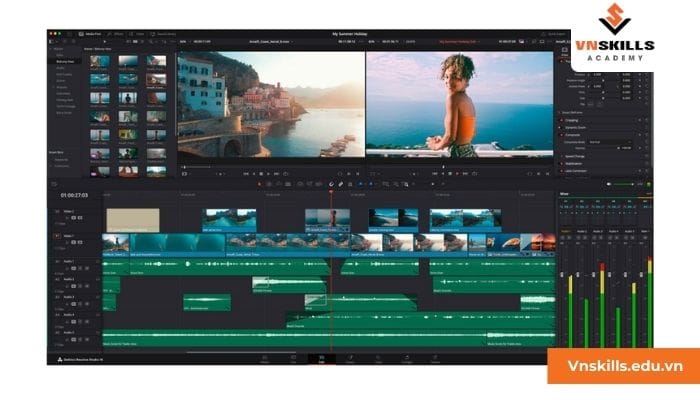Open the Effects Library panel
The width and height of the screenshot is (700, 400).
pyautogui.click(x=115, y=34)
